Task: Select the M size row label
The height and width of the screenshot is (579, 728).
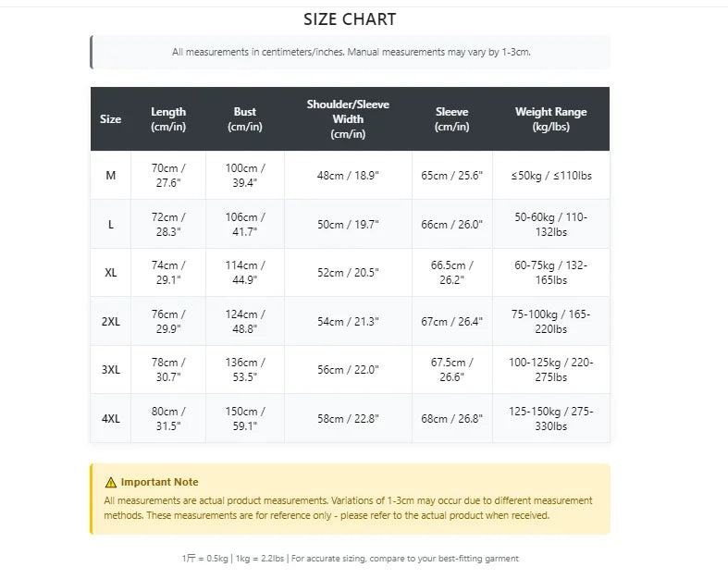Action: (110, 176)
